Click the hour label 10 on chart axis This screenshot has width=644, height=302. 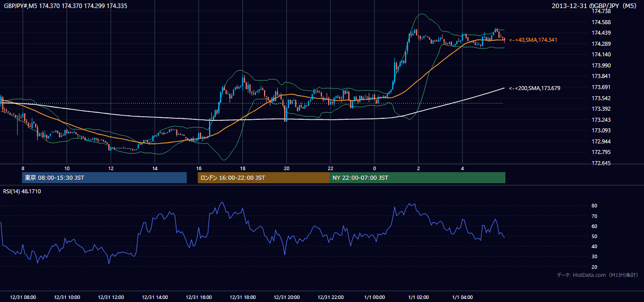pos(67,168)
